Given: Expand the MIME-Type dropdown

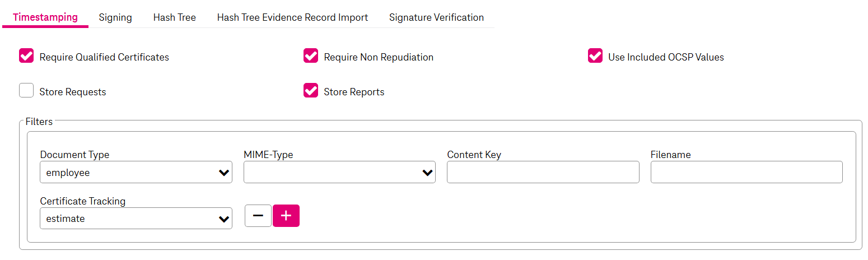Looking at the screenshot, I should [339, 173].
